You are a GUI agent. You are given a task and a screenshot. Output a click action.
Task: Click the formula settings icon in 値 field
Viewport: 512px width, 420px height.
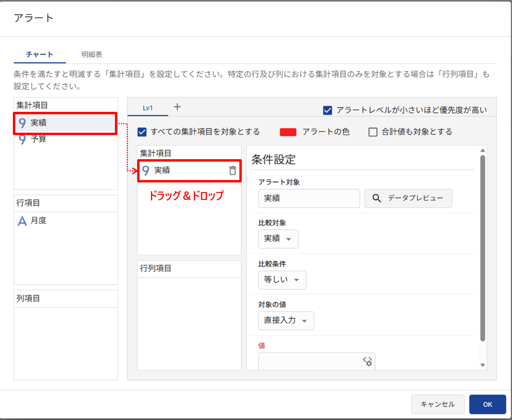pyautogui.click(x=367, y=361)
